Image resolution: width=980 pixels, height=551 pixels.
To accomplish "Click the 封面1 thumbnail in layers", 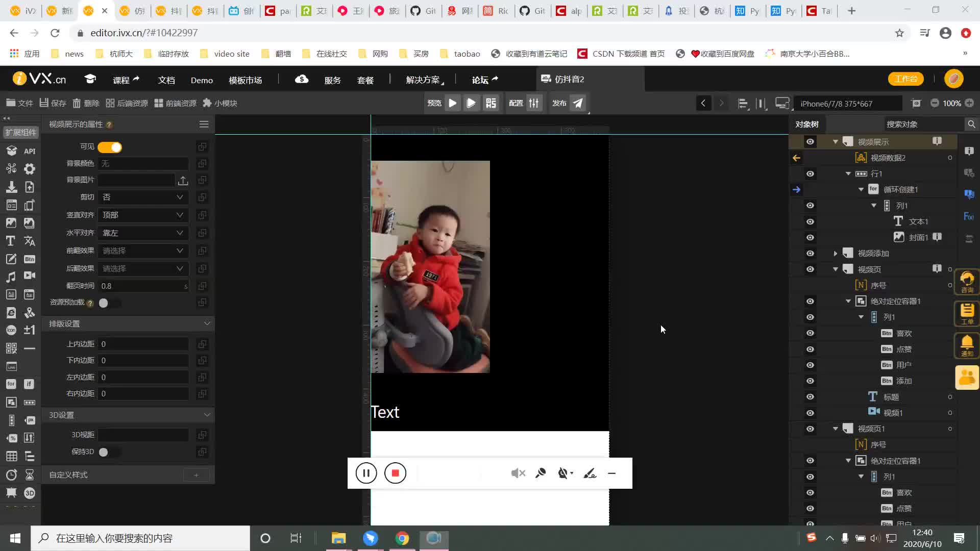I will (x=900, y=237).
